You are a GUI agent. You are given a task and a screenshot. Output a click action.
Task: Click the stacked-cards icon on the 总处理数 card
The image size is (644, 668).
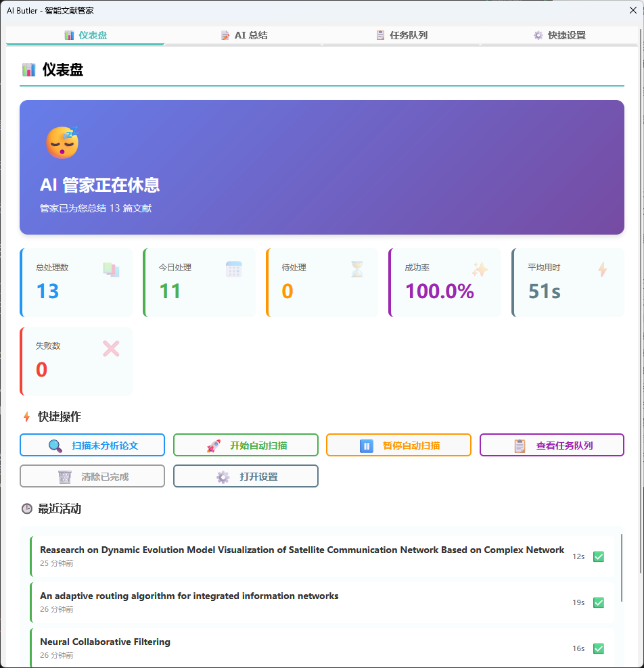(111, 269)
